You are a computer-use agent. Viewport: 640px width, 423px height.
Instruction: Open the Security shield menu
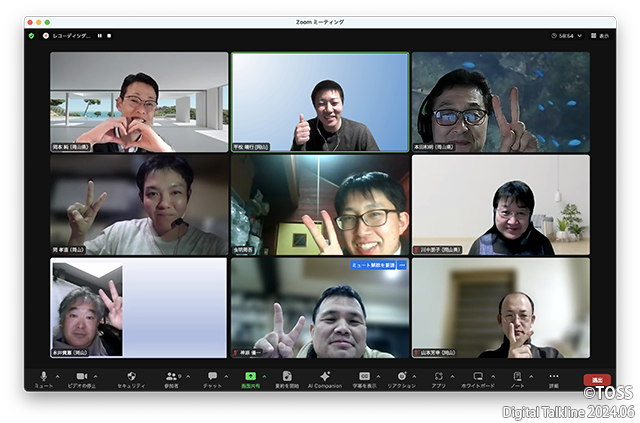131,376
